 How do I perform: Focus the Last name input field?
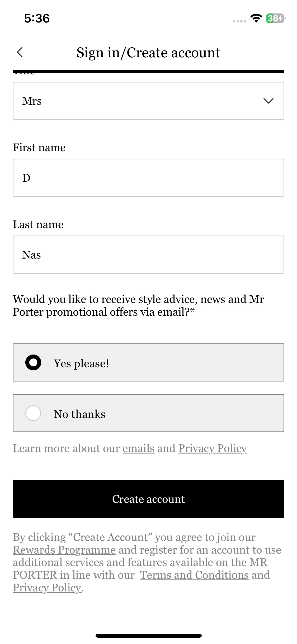pyautogui.click(x=148, y=255)
